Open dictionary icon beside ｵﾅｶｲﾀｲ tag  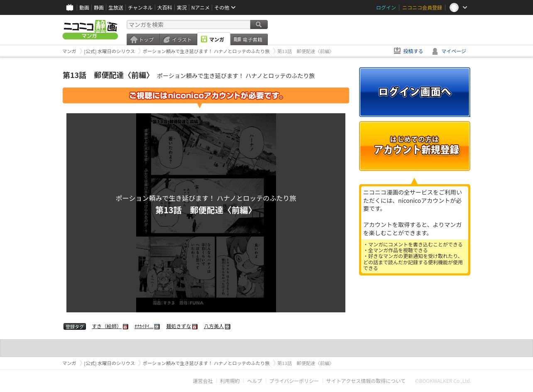pos(157,326)
